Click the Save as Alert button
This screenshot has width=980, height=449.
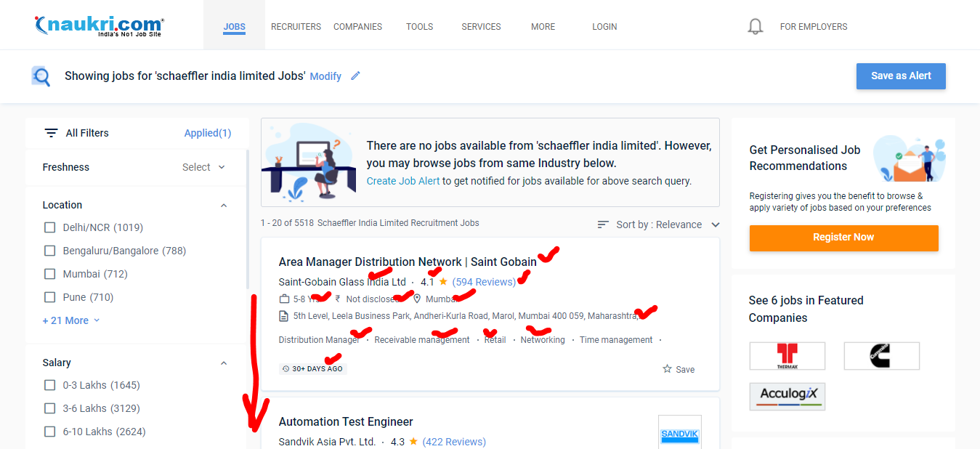[901, 76]
